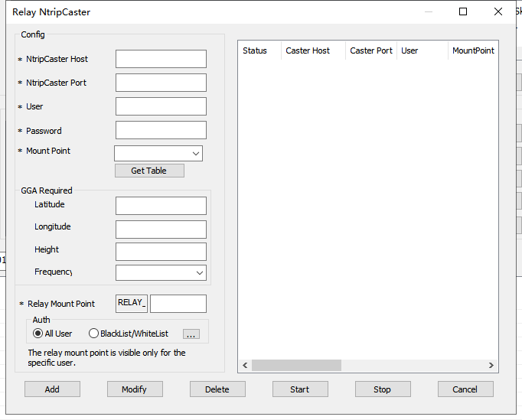
Task: Select the All User radio button
Action: pos(52,334)
